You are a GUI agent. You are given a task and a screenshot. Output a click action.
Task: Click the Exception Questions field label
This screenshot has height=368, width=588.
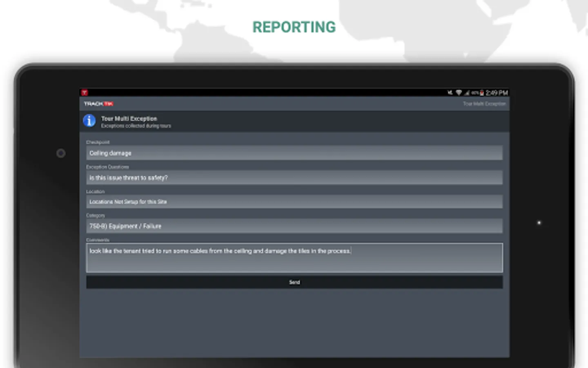[x=107, y=167]
